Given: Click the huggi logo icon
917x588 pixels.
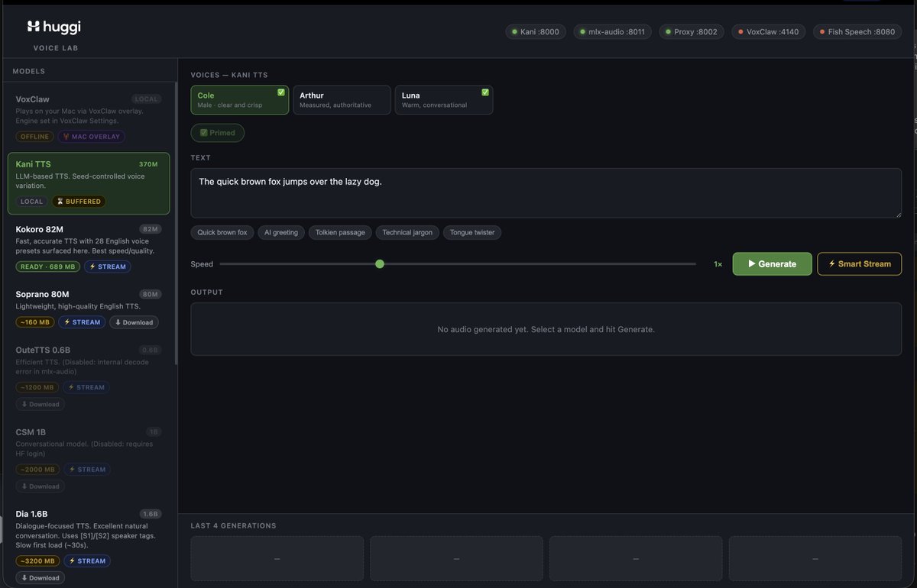Looking at the screenshot, I should coord(33,27).
